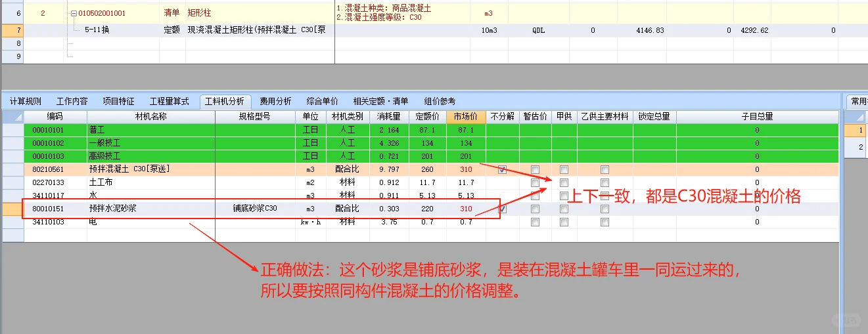Uncheck 不分解 for 预拌混凝土 C30[泵送]
Screen dimensions: 868x334
(502, 169)
